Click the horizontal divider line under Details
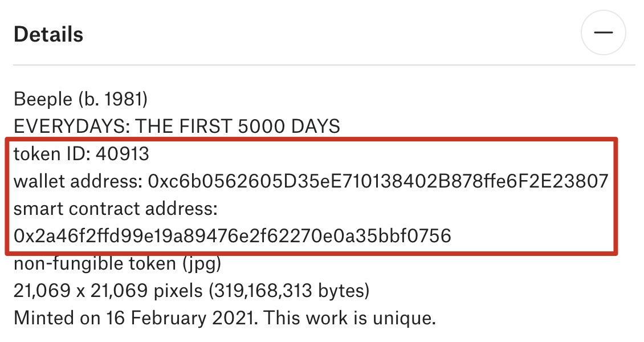 [324, 65]
